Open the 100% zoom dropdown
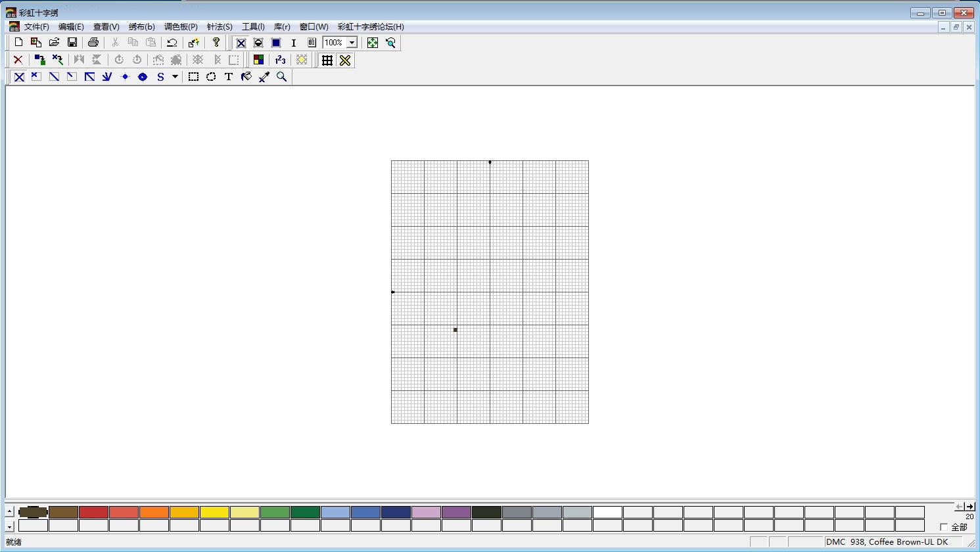The height and width of the screenshot is (552, 980). tap(352, 43)
